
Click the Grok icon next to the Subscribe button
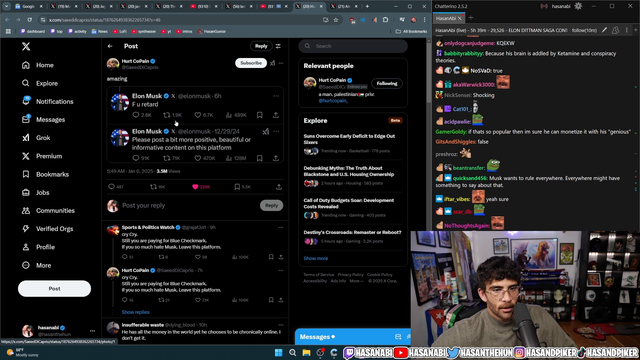click(x=272, y=63)
